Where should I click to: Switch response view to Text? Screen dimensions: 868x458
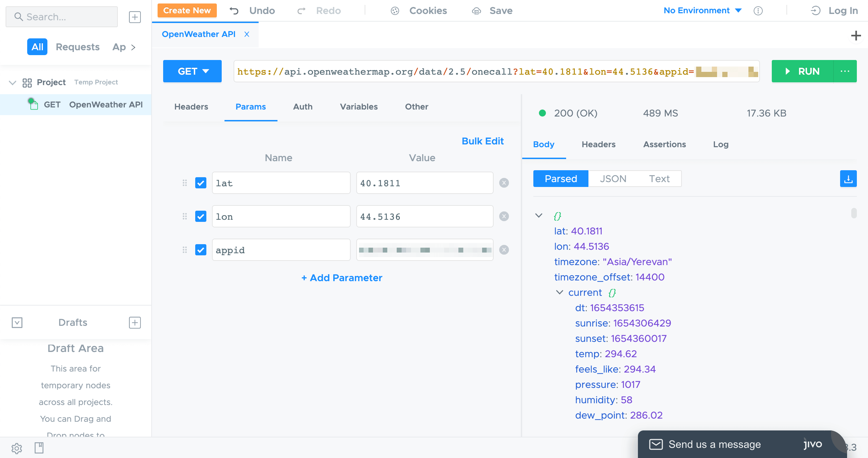[659, 179]
